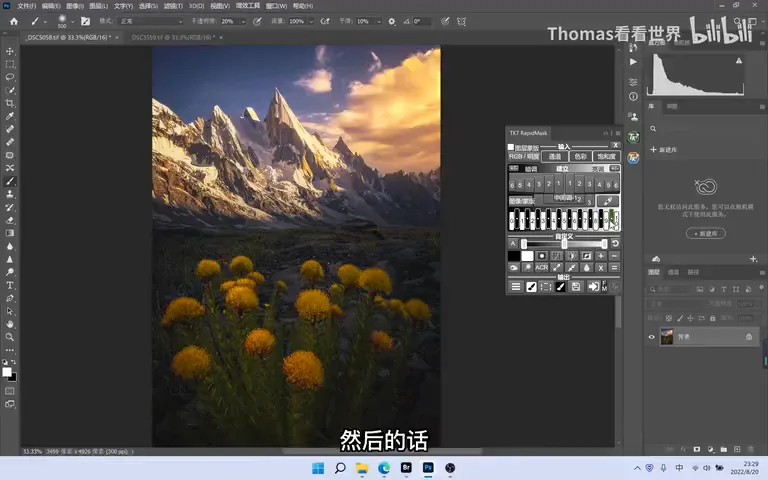
Task: Click TK7 selection marquee output icon
Action: pyautogui.click(x=546, y=287)
